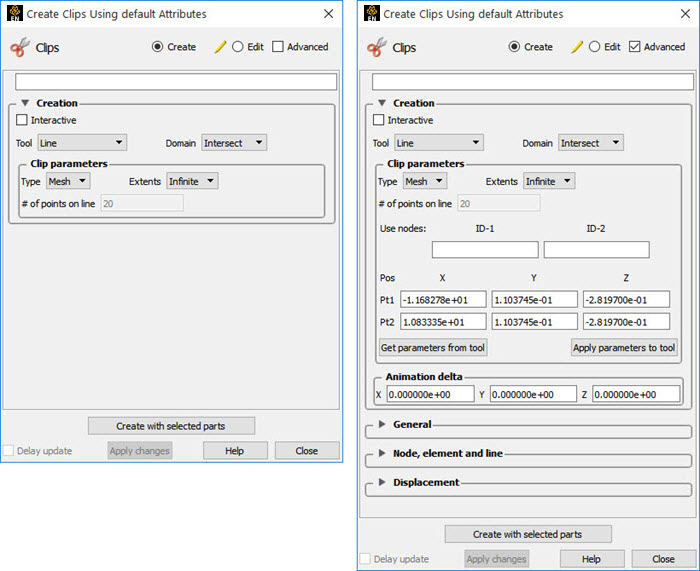Select the Create radio button in left dialog

pyautogui.click(x=157, y=46)
